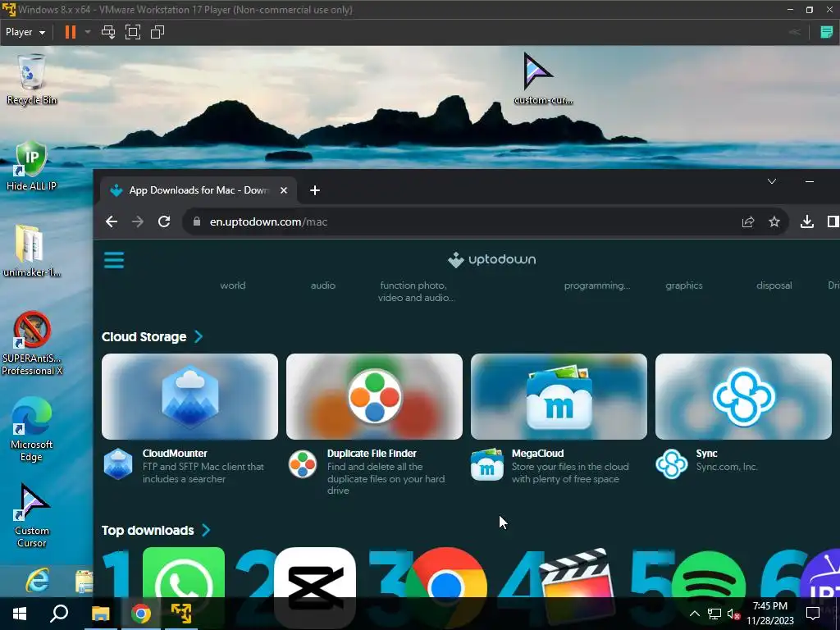Toggle Chrome side panel icon

833,221
